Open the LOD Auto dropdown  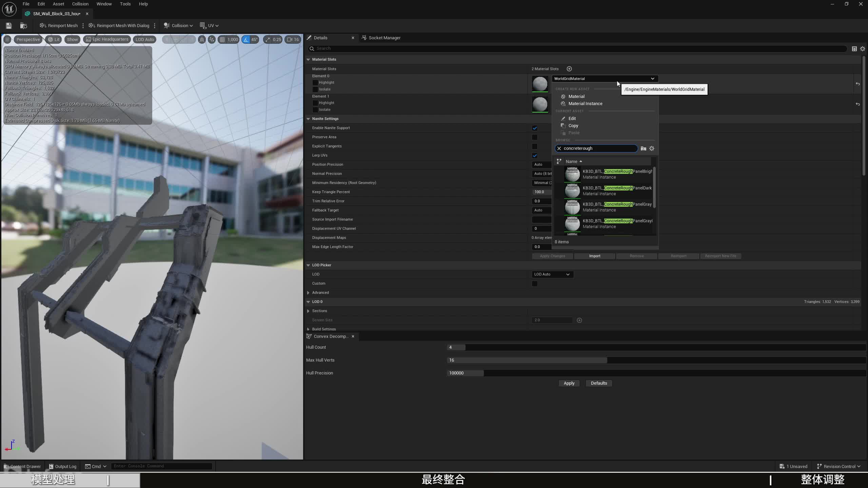552,274
